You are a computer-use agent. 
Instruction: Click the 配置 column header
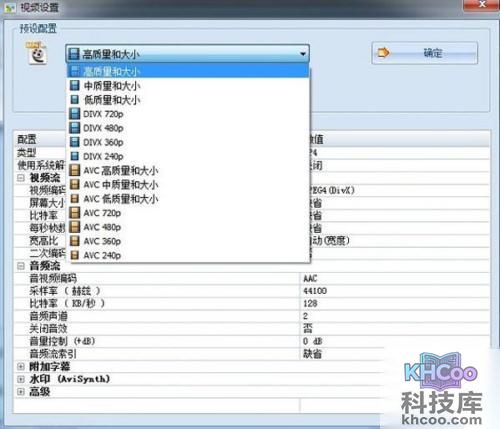coord(27,139)
